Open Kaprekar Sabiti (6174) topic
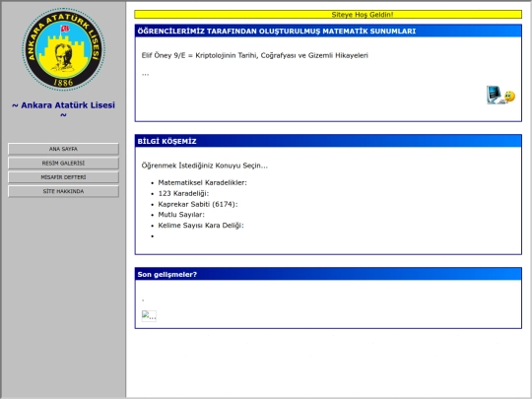Image resolution: width=532 pixels, height=399 pixels. point(198,204)
